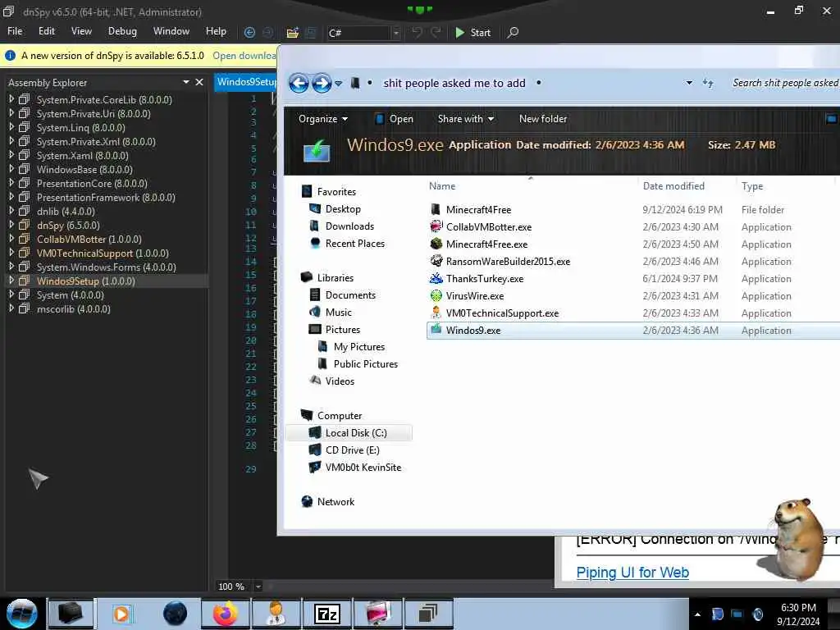Expand the System.Linq assembly node

click(11, 127)
